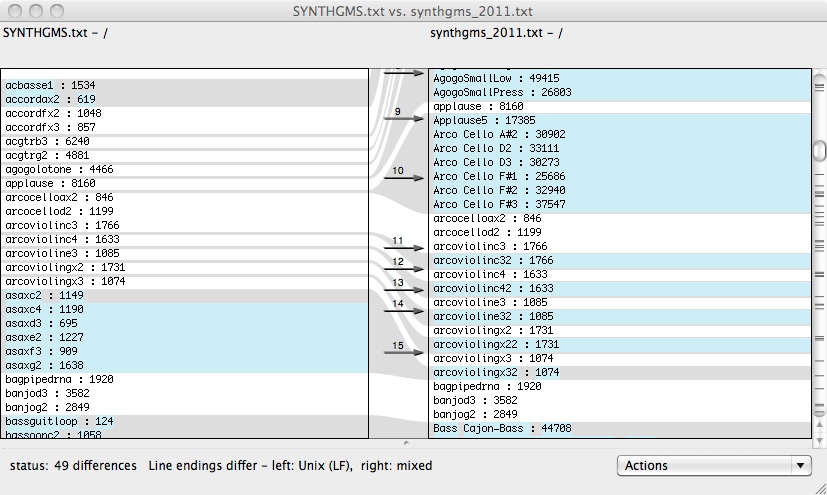Click the copy arrow for difference 15
The width and height of the screenshot is (827, 495).
403,352
